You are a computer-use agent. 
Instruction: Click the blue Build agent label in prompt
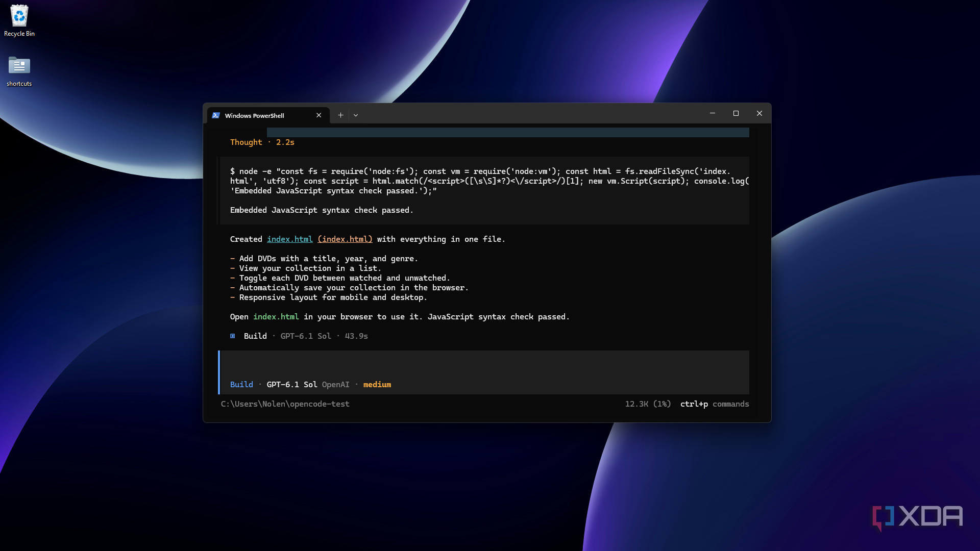(x=241, y=385)
